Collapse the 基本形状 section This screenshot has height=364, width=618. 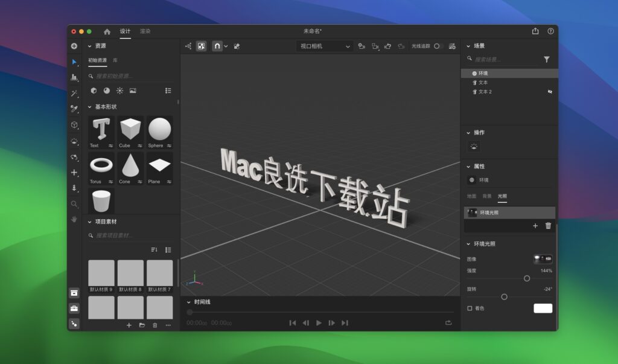[x=89, y=107]
